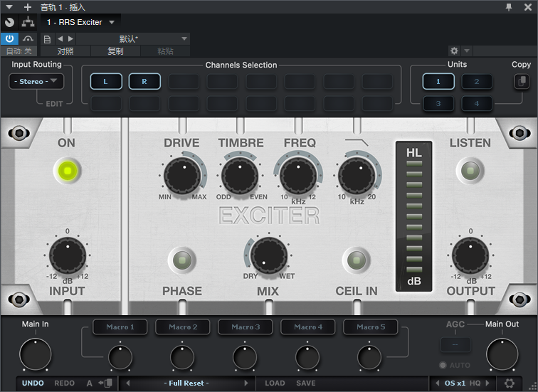Viewport: 538px width, 392px height.
Task: Select unit 1
Action: 438,82
